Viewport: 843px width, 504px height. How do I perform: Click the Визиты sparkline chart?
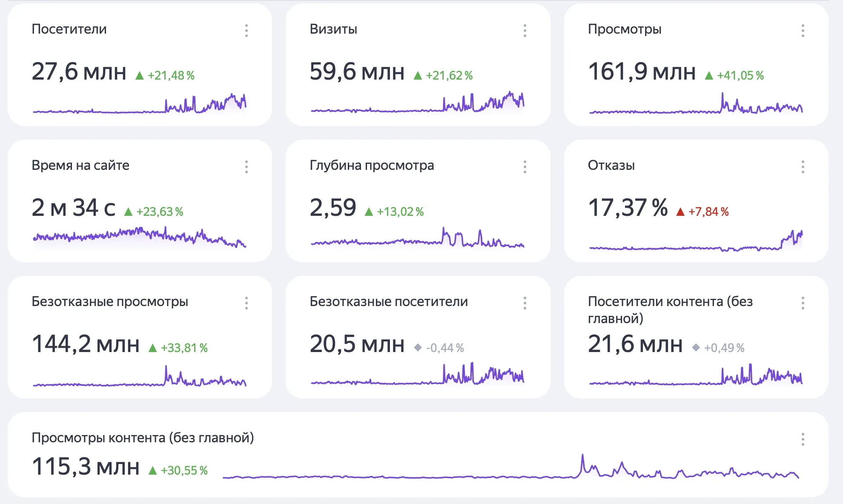pyautogui.click(x=417, y=103)
